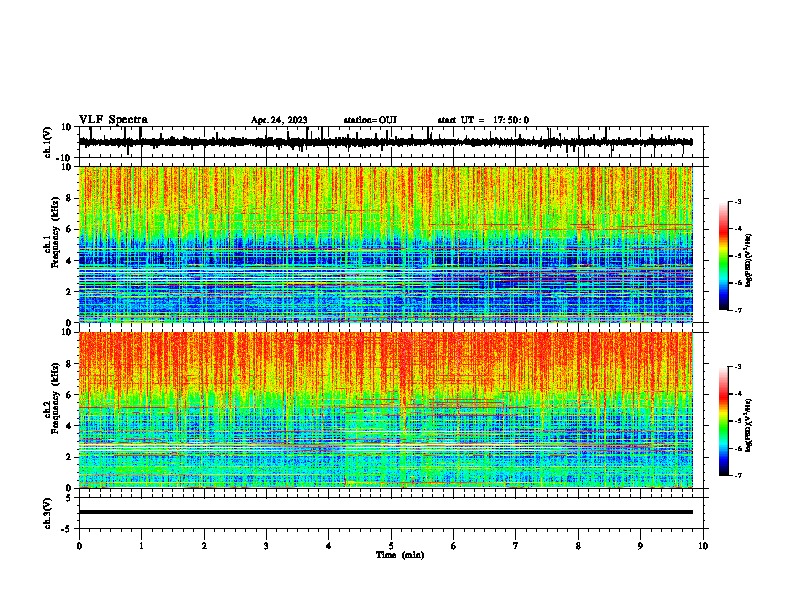Click time axis tick label "6"
Screen dimensions: 792x612
point(453,546)
